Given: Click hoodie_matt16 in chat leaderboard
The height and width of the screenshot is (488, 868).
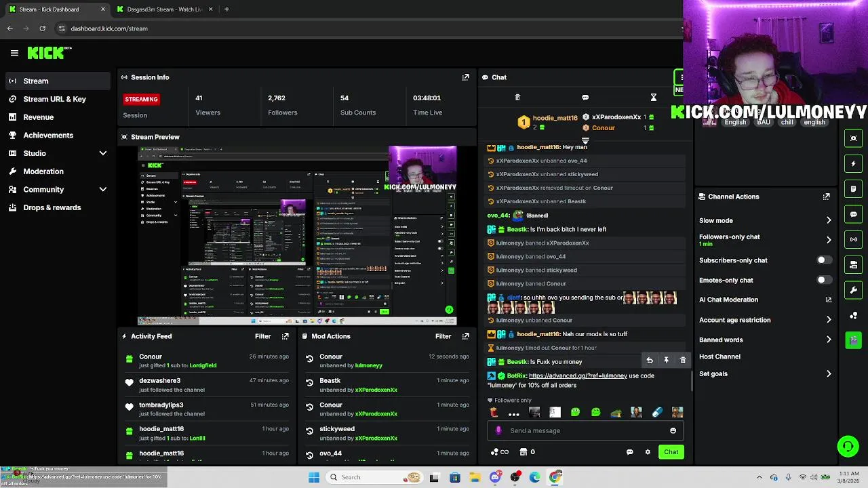Looking at the screenshot, I should [555, 118].
